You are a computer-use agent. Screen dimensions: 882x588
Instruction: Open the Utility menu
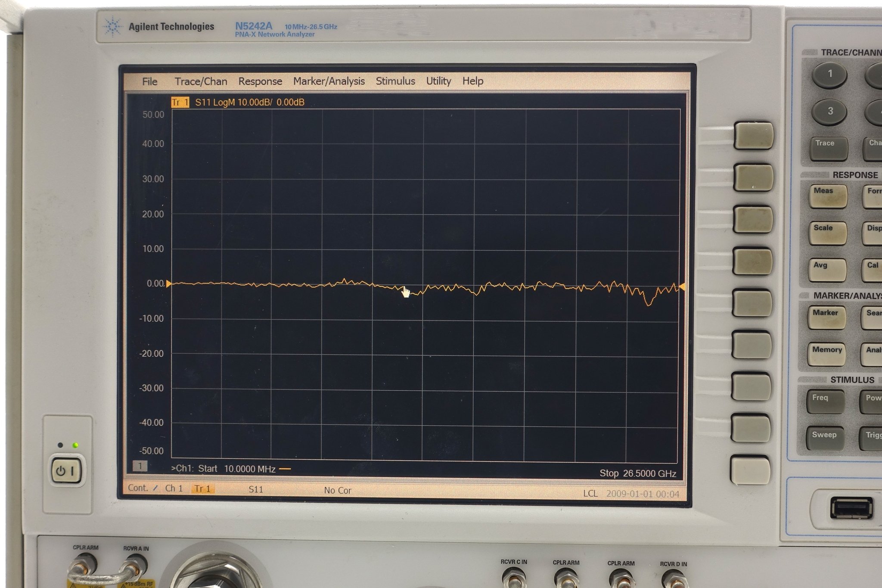[438, 81]
